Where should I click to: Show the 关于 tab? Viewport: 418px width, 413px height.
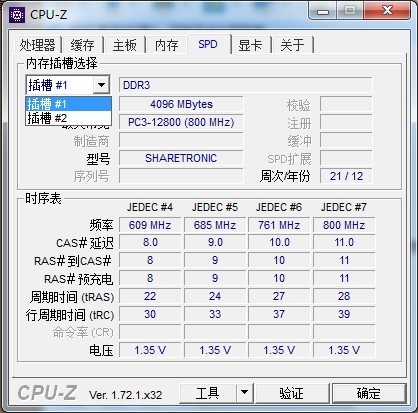click(292, 45)
